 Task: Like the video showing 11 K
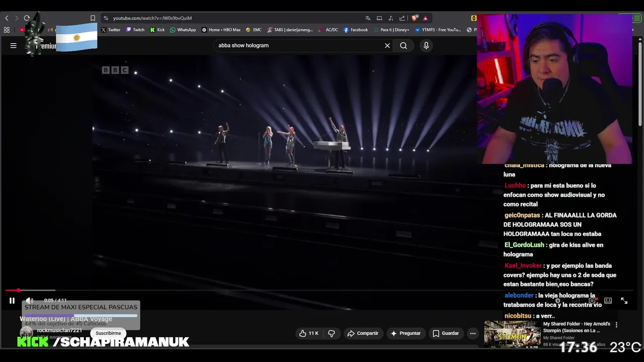click(x=308, y=333)
